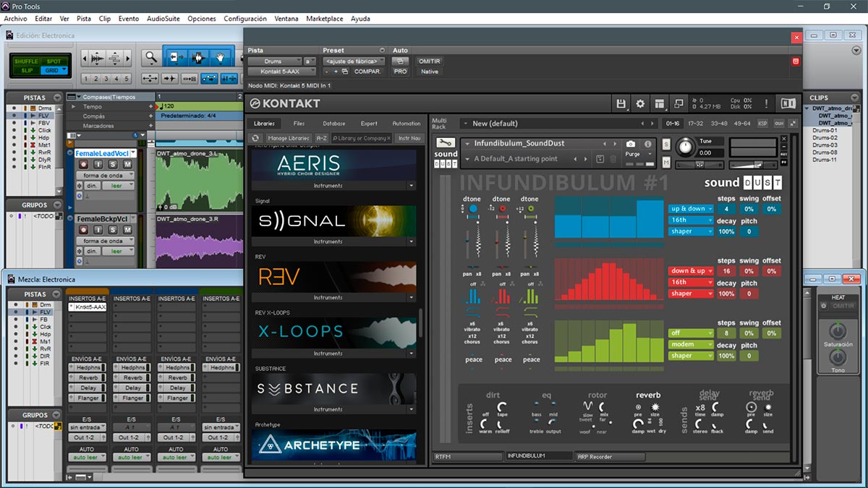Viewport: 868px width, 488px height.
Task: Enable SHUFFLE edit mode
Action: click(x=26, y=61)
